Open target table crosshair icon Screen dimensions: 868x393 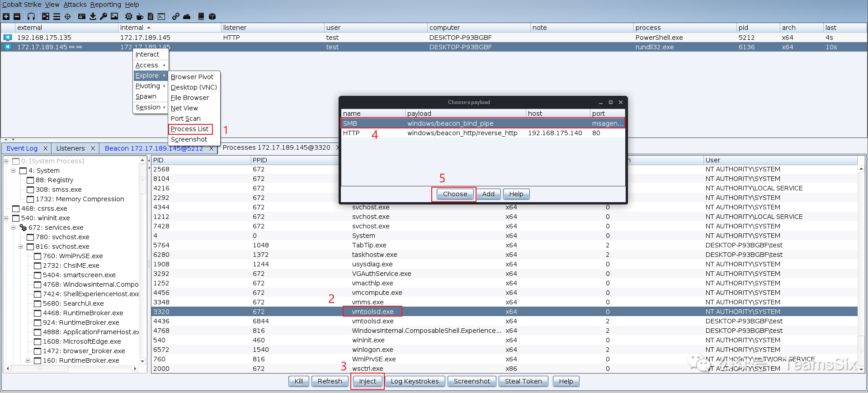pos(68,17)
